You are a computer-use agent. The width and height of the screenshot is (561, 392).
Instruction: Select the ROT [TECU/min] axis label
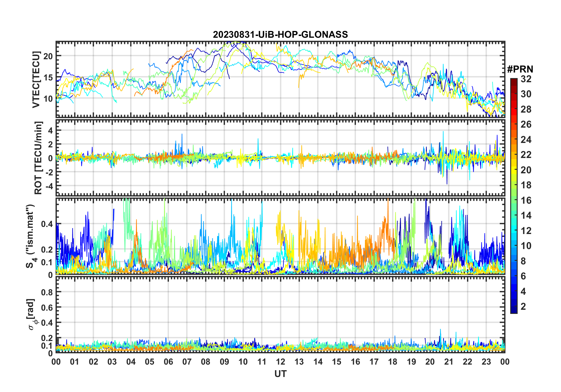38,158
